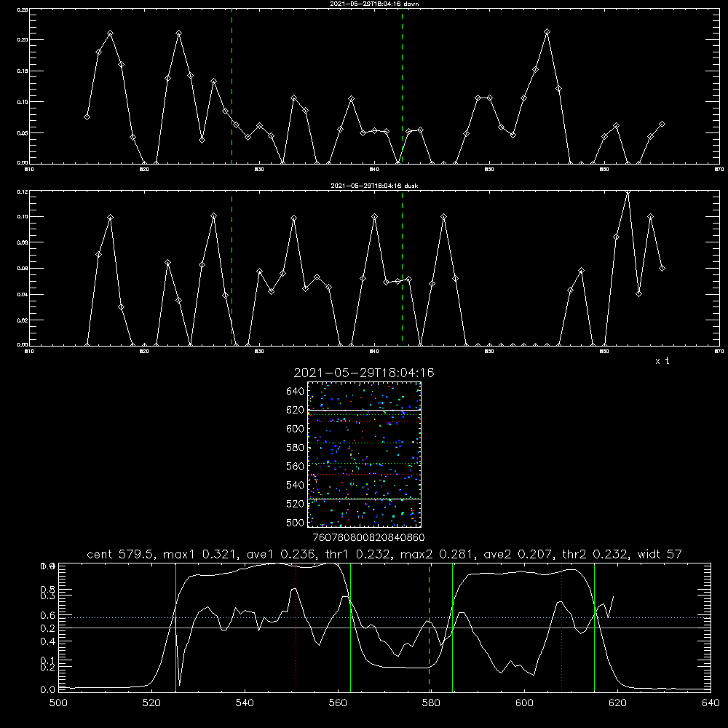Click the 'cent 579.5' value in the stats header
Screen dimensions: 728x728
pyautogui.click(x=122, y=554)
